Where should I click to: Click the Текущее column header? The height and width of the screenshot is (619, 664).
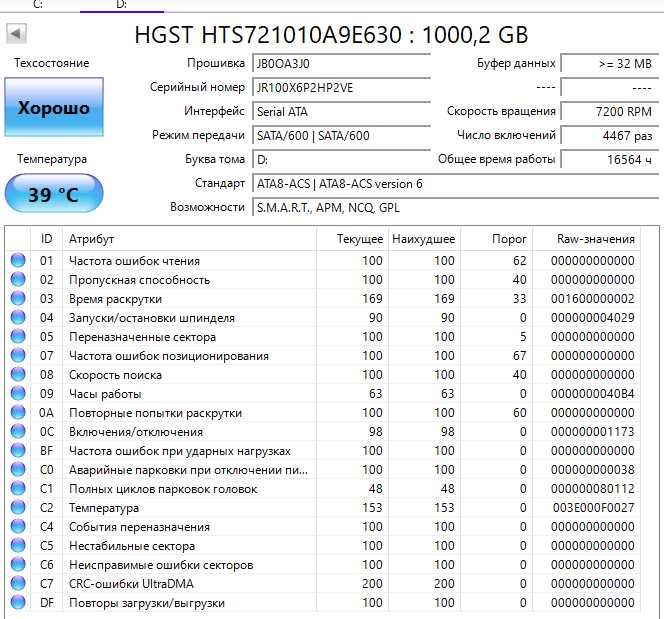point(352,239)
